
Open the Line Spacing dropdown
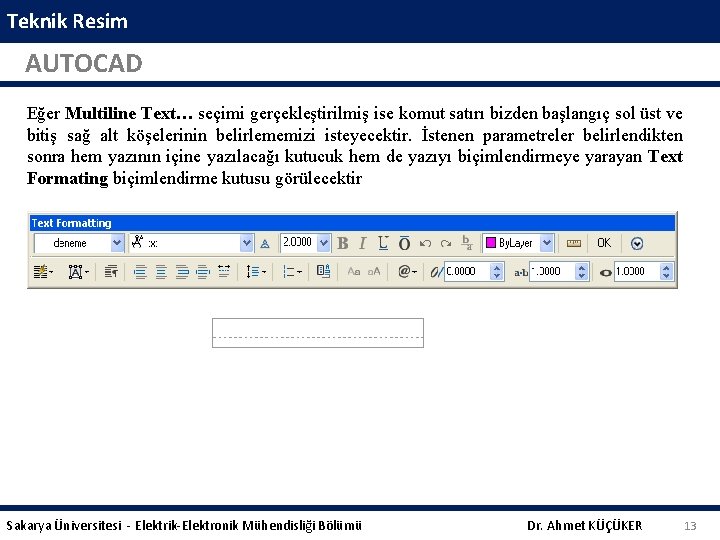click(x=256, y=272)
